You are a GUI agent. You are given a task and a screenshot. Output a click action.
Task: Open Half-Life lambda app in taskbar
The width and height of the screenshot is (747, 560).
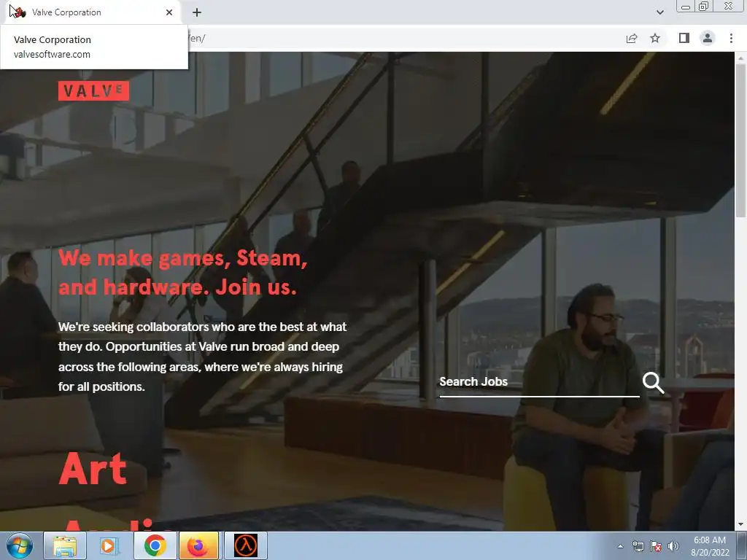(246, 545)
